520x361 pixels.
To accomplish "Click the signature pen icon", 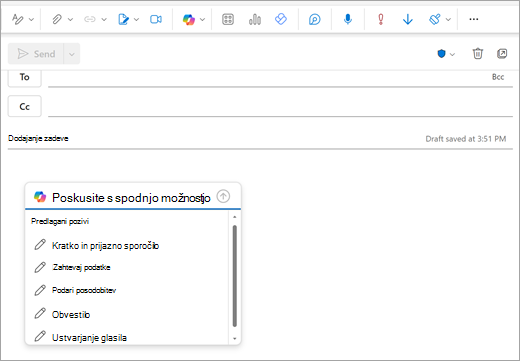I will (x=123, y=19).
